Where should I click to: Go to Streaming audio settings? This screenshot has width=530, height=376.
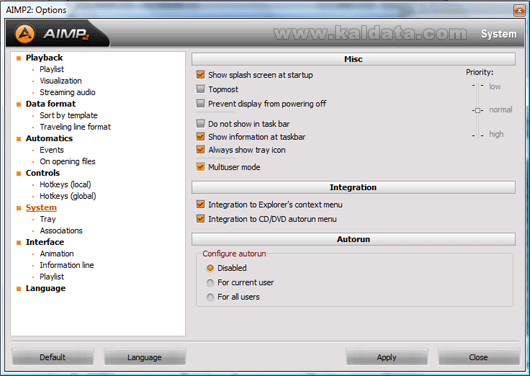(67, 92)
